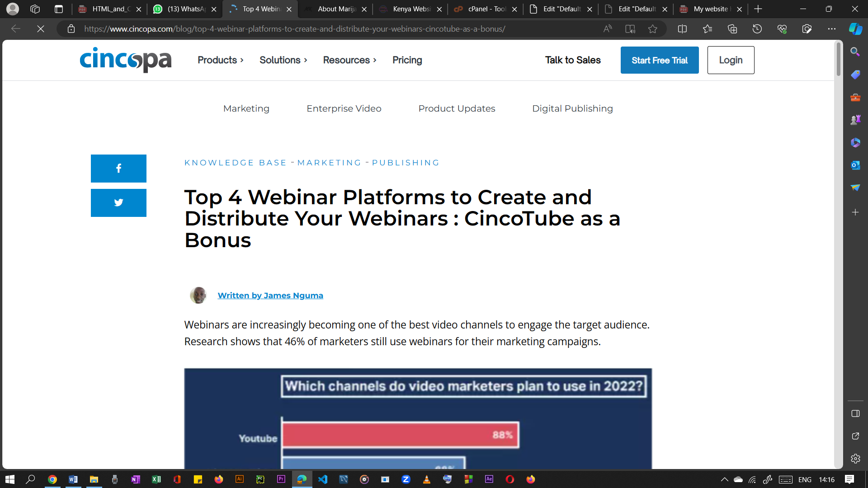Open Edge sidebar Shopping tag icon
This screenshot has height=488, width=868.
coord(855,75)
